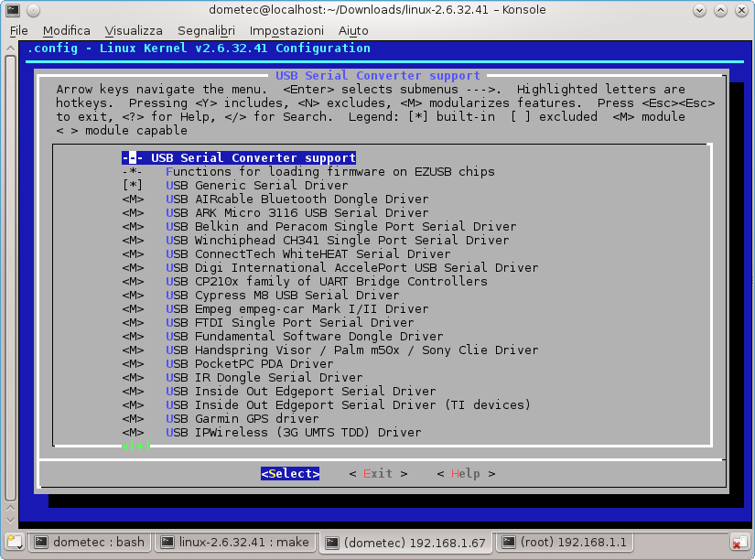755x560 pixels.
Task: Toggle <M> for USB Garmin GPS driver
Action: 133,418
